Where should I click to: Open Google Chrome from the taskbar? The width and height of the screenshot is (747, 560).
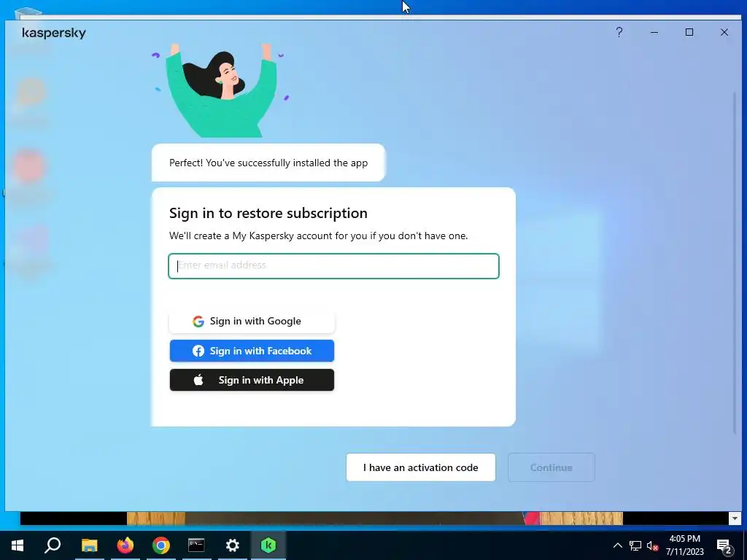161,545
